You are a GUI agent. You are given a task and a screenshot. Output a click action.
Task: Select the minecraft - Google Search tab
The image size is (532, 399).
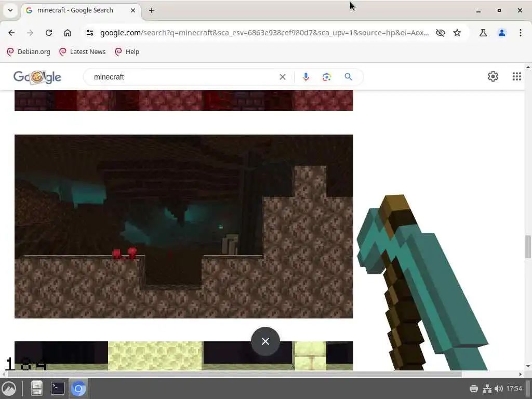click(x=81, y=10)
